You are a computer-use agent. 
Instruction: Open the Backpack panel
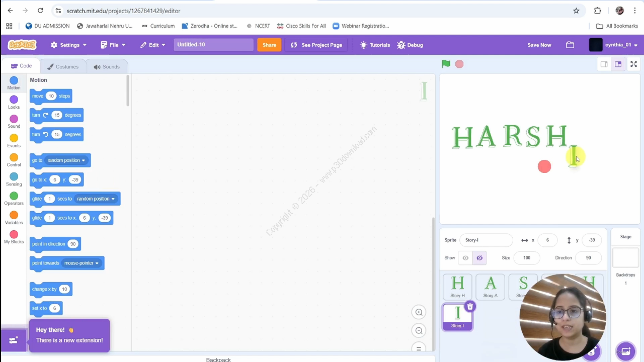[218, 359]
